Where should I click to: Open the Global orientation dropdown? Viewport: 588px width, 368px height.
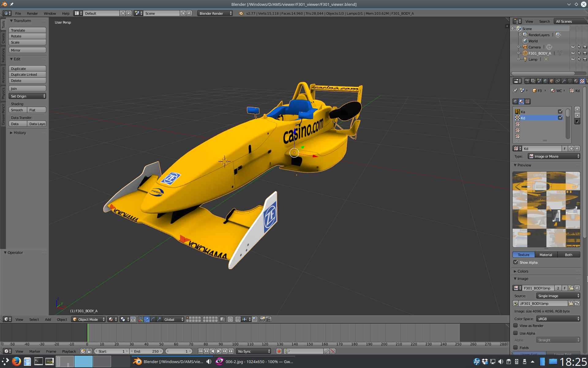pos(173,319)
